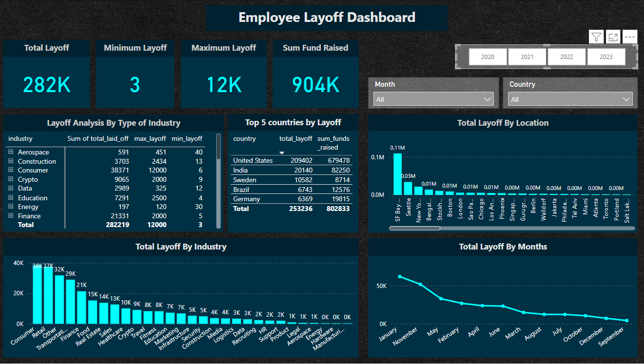The image size is (644, 364).
Task: Open focus mode using the pop-out icon
Action: coord(613,37)
